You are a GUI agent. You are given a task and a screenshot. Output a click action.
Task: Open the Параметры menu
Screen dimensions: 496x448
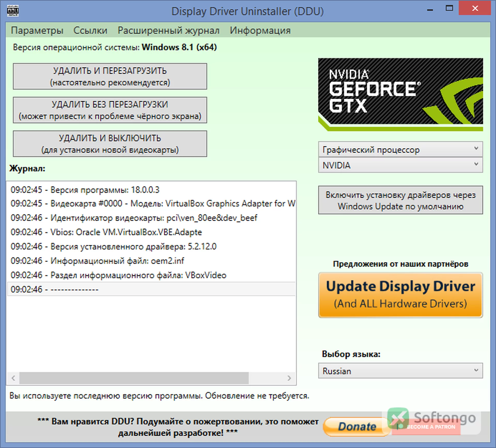(37, 30)
